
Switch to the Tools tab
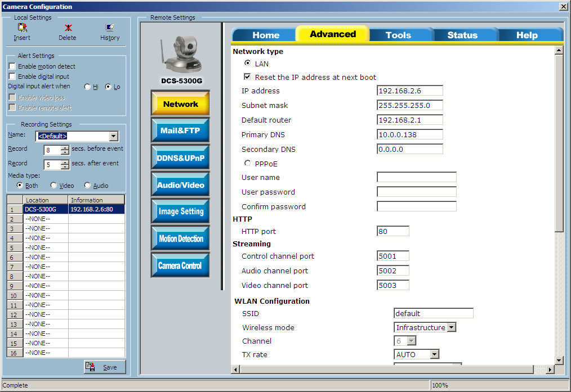click(x=398, y=35)
